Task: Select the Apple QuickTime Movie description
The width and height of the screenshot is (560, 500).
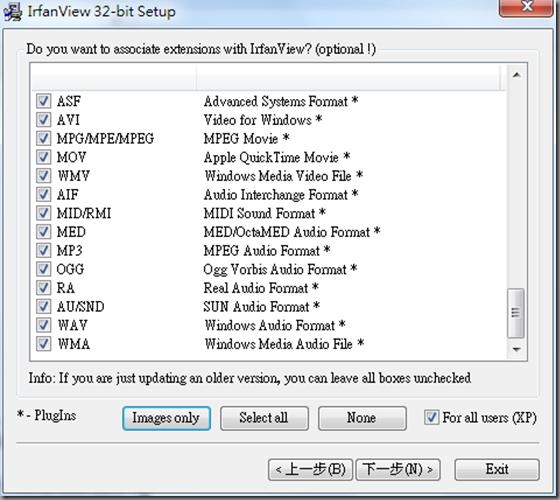Action: point(277,158)
